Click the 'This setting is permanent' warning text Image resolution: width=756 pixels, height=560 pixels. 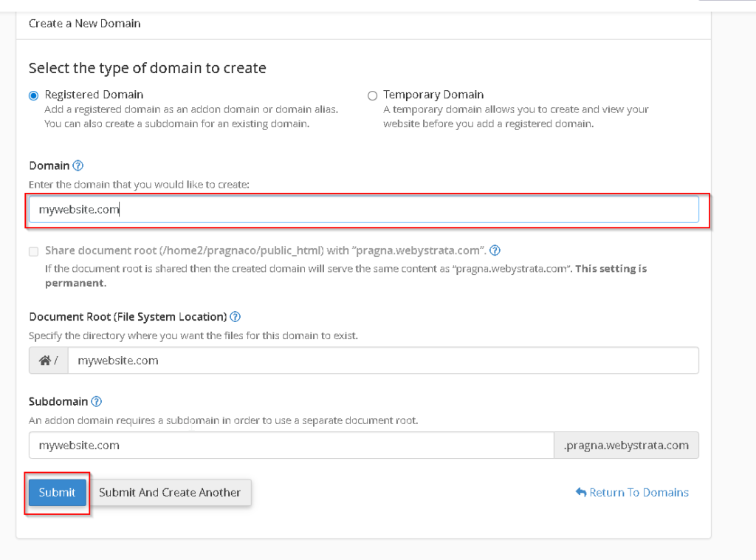tap(346, 276)
